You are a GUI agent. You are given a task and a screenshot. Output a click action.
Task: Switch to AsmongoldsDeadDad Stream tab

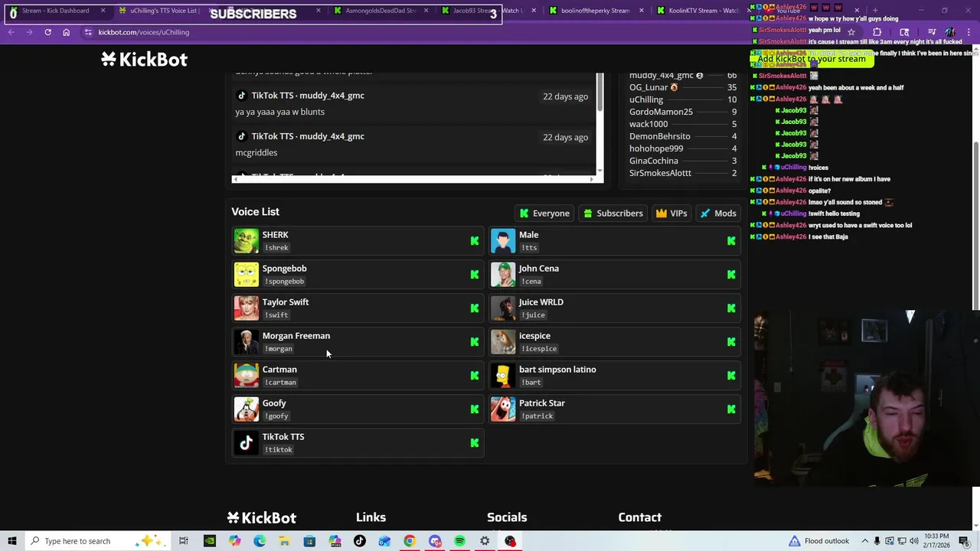[x=380, y=11]
